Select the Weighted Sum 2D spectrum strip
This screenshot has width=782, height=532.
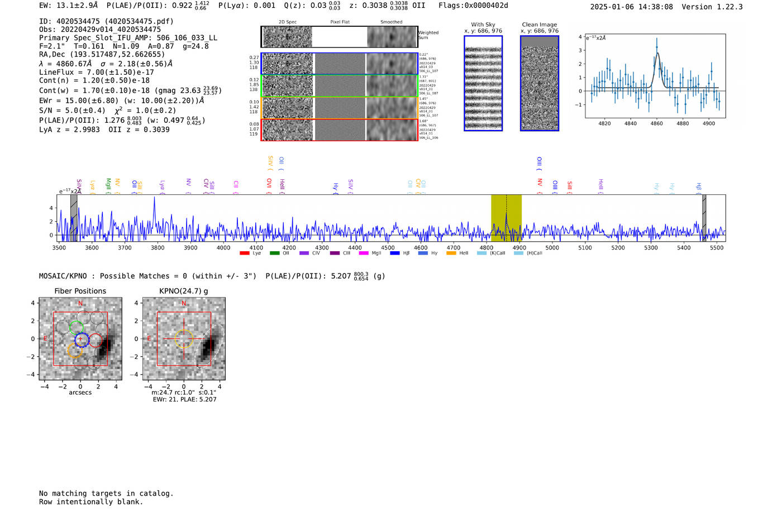tap(339, 37)
